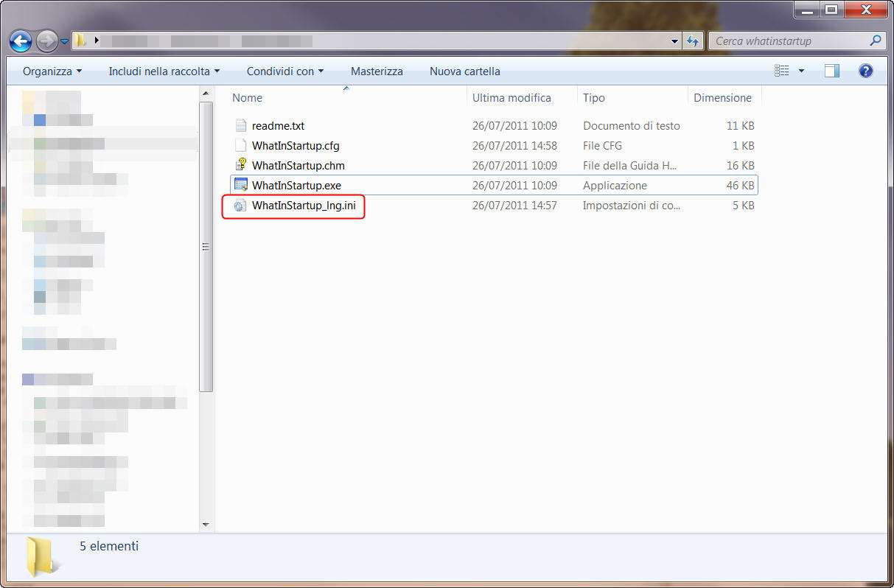Open the address bar history dropdown
Image resolution: width=894 pixels, height=588 pixels.
click(x=674, y=41)
